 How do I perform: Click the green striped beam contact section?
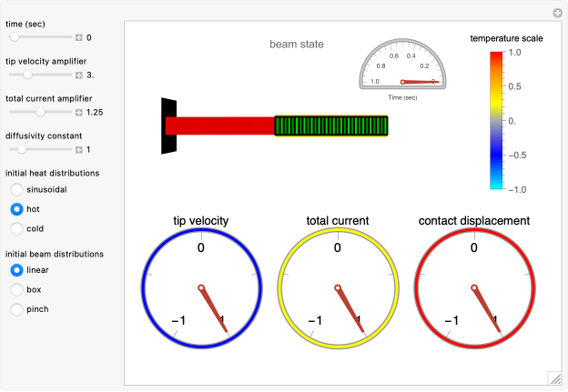point(331,126)
